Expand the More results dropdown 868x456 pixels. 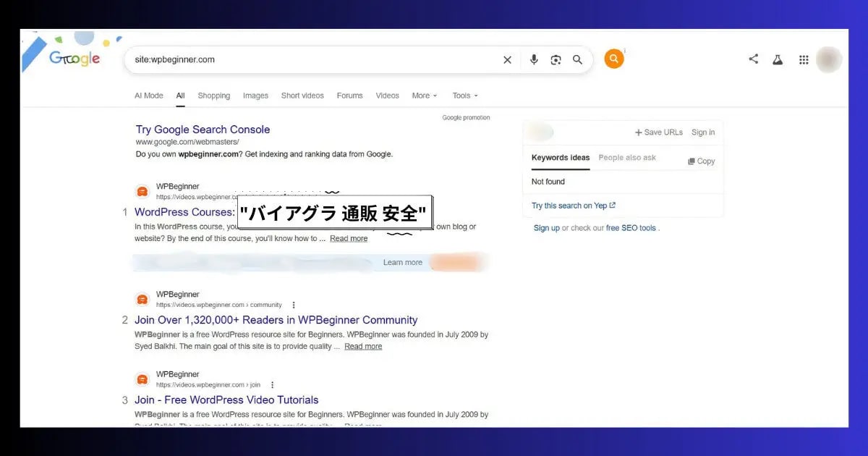[424, 95]
